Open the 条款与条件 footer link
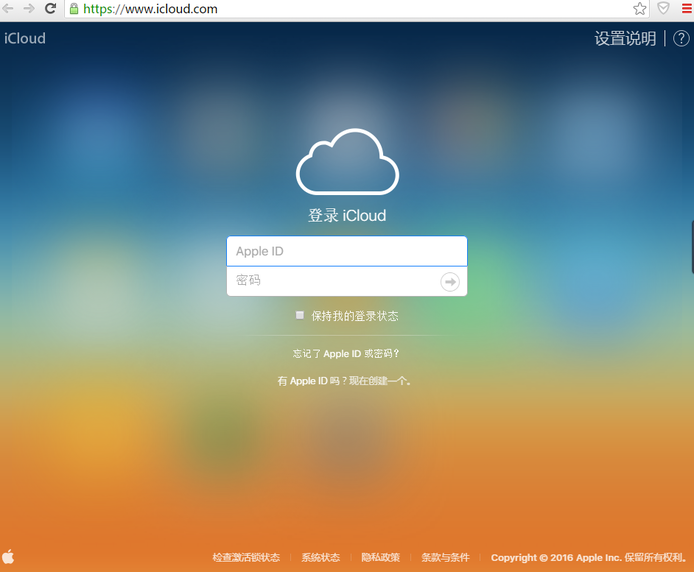 point(445,558)
